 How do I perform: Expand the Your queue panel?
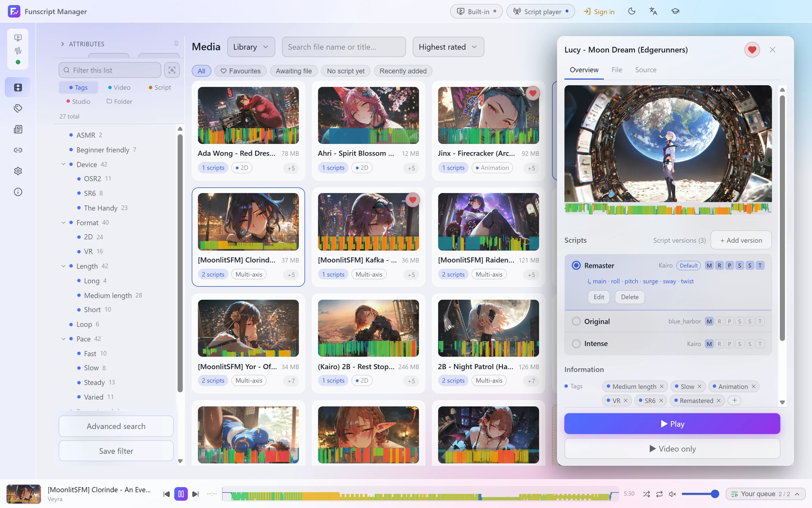click(x=766, y=494)
